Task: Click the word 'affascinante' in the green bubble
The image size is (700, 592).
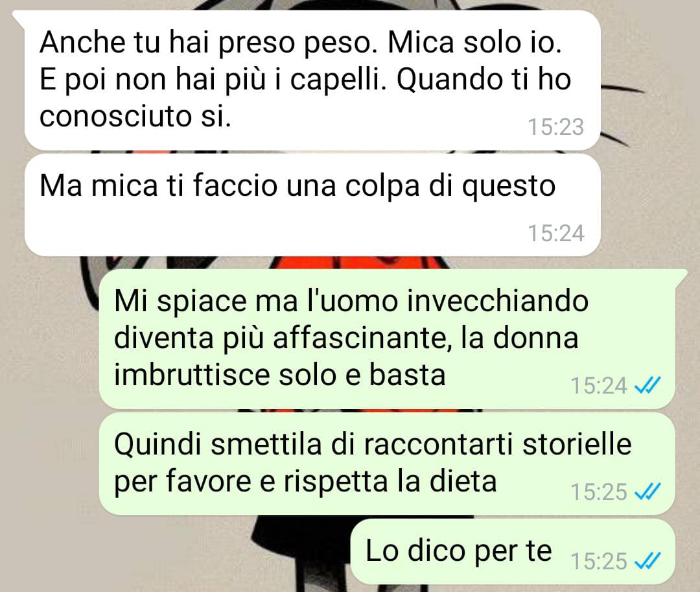Action: point(359,338)
